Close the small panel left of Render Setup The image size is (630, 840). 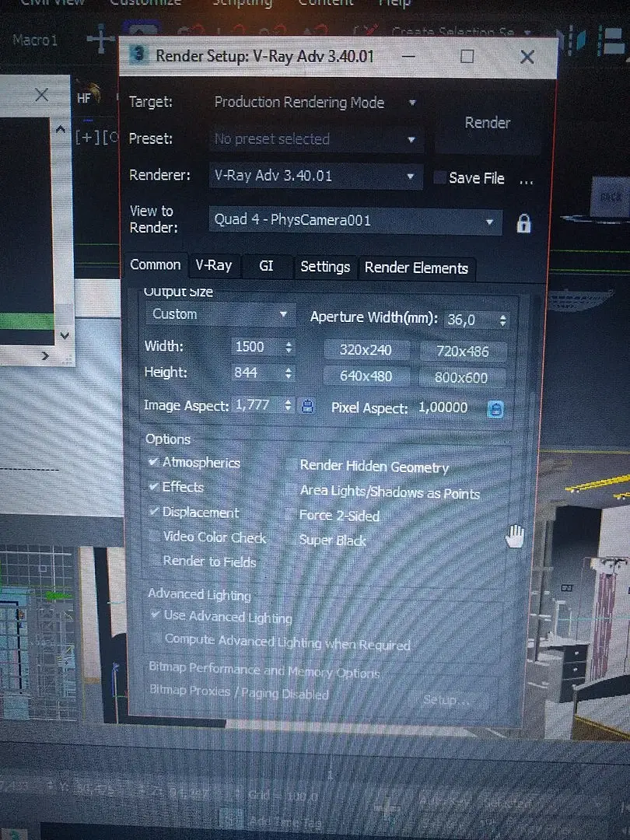point(41,96)
